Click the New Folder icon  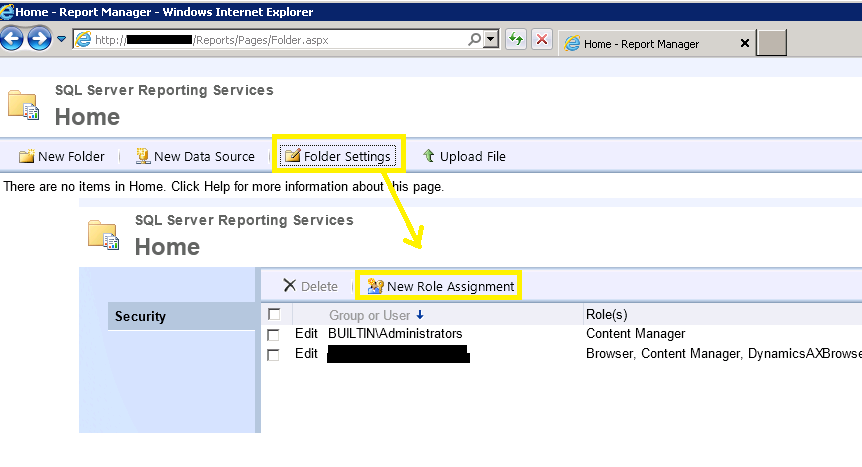[x=26, y=156]
